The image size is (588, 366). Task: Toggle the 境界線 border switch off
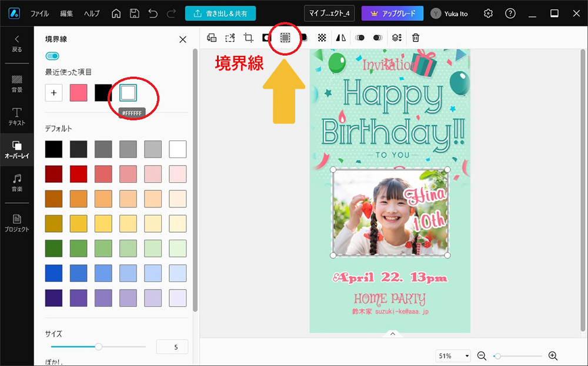52,56
